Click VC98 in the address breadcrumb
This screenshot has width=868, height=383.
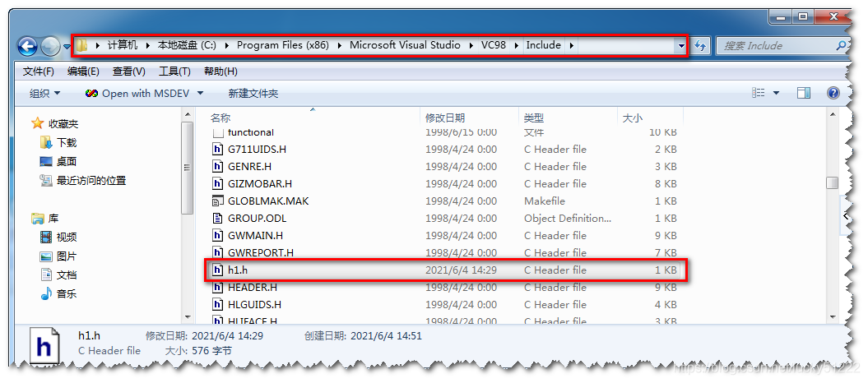[x=494, y=45]
